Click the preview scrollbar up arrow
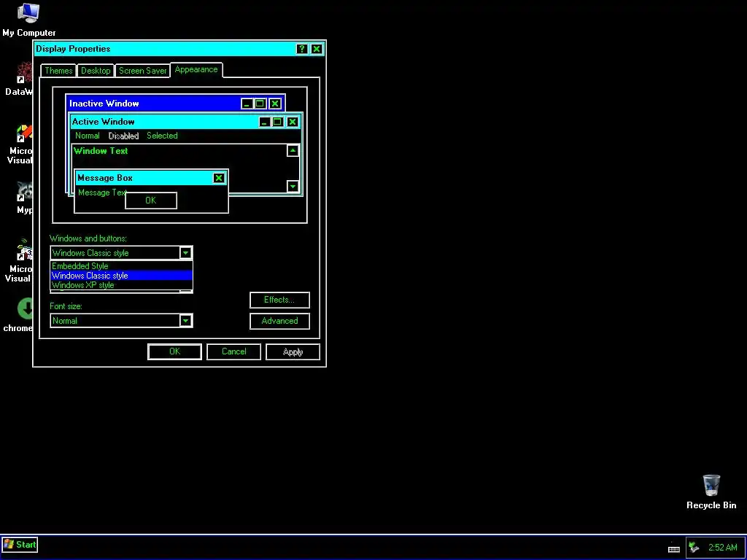Viewport: 747px width, 560px height. pyautogui.click(x=293, y=150)
